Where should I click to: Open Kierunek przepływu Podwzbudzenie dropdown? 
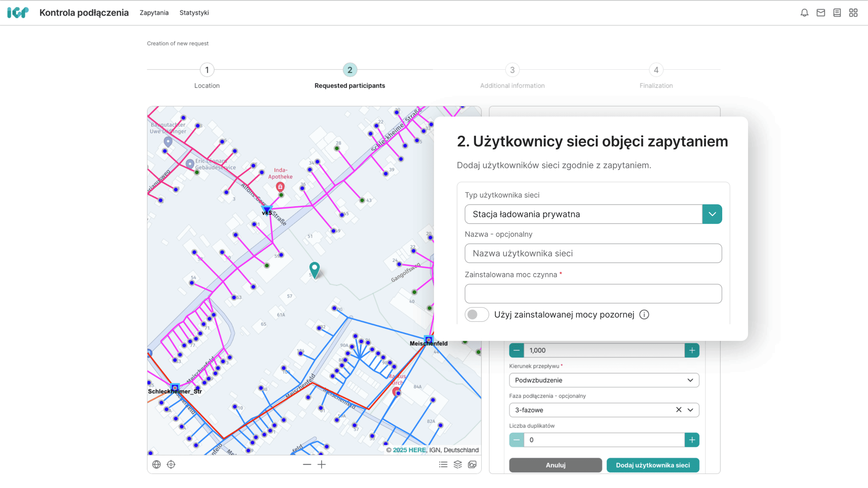click(x=604, y=380)
